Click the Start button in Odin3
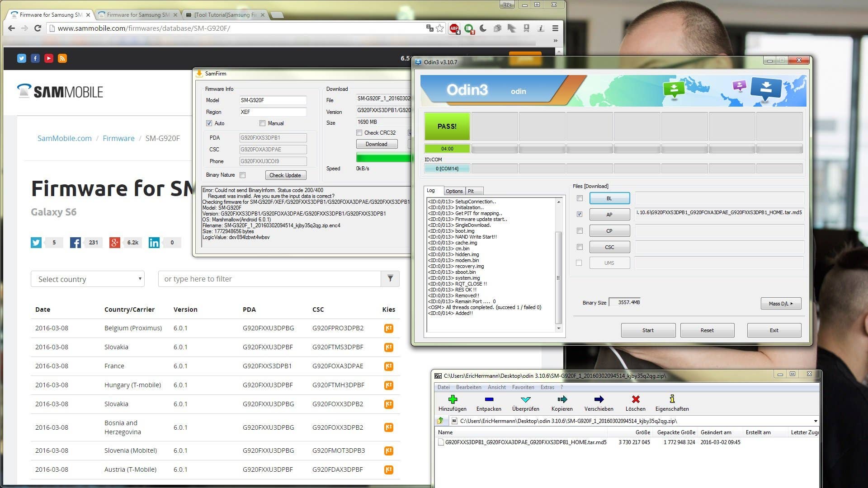This screenshot has width=868, height=488. coord(648,330)
